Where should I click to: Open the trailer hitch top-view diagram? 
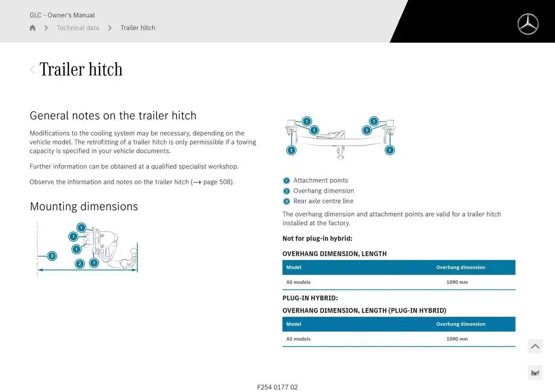tap(340, 137)
